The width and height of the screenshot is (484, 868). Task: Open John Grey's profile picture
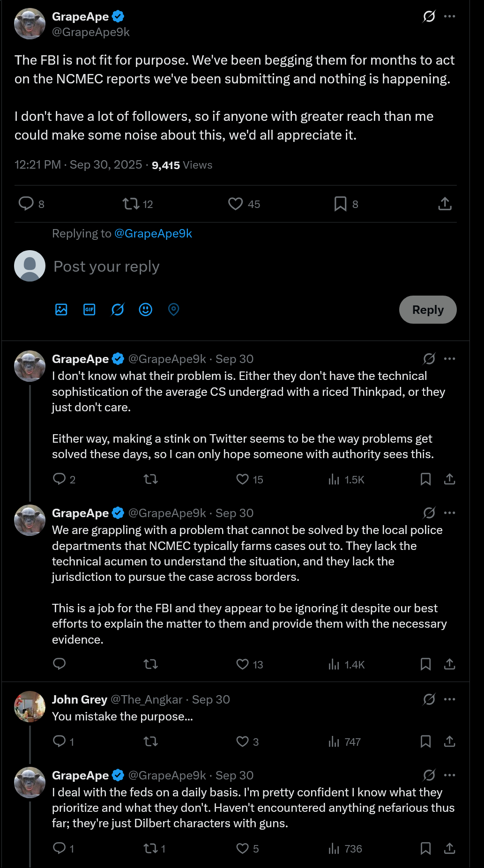click(30, 706)
